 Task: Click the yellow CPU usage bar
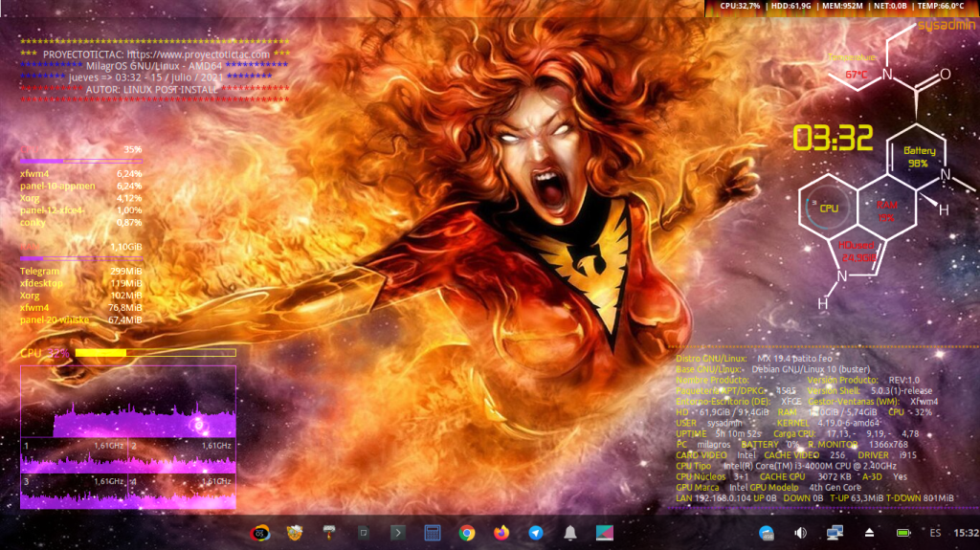pyautogui.click(x=100, y=353)
